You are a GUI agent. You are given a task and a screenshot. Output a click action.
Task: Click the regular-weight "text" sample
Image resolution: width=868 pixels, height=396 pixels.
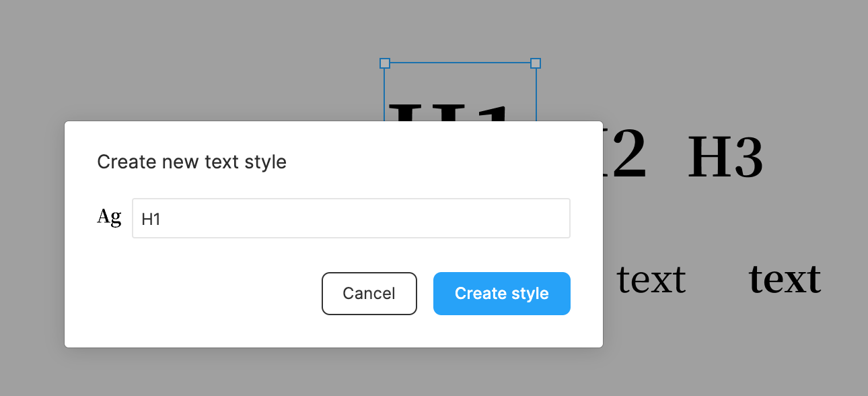click(651, 279)
